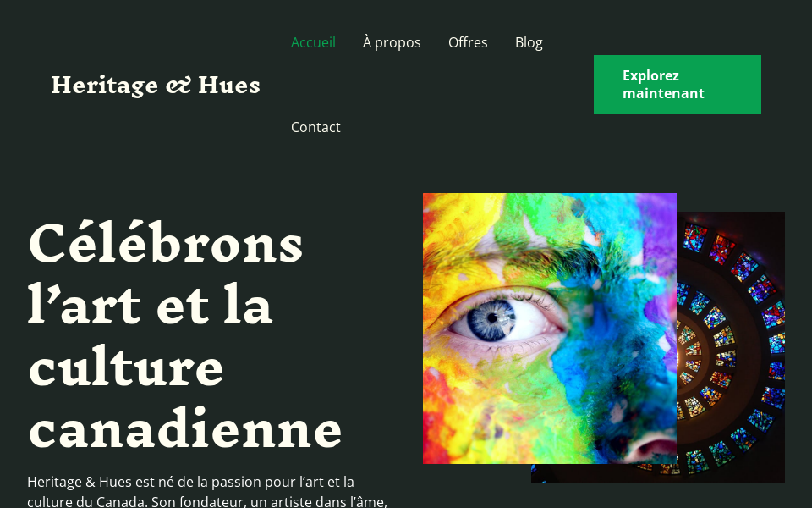Click the paragraph line starting Heritage & Hues est né
The height and width of the screenshot is (508, 812).
(x=190, y=482)
